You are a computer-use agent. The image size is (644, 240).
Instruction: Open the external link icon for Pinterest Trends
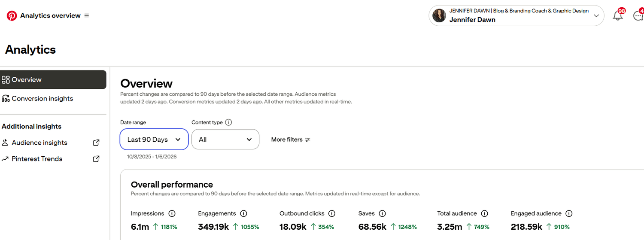96,159
